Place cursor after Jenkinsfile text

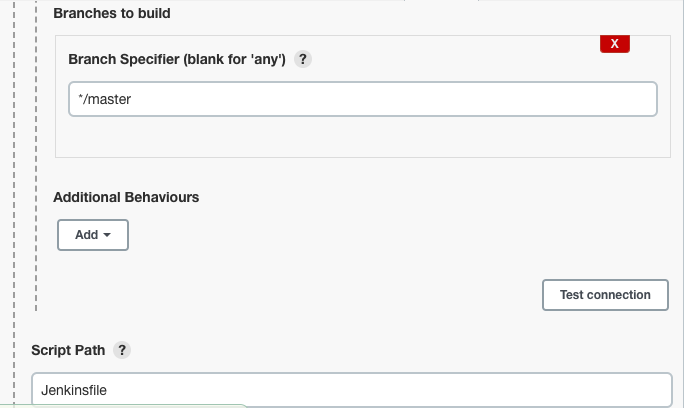click(108, 390)
